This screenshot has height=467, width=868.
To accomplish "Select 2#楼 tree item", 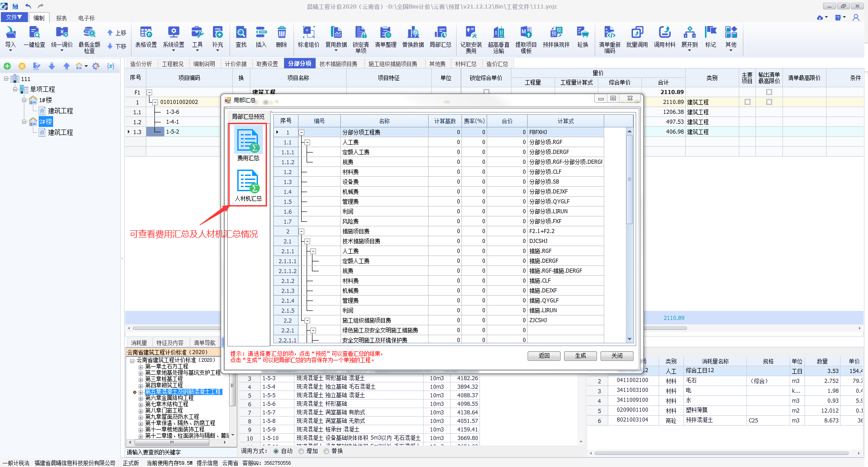I will 45,121.
